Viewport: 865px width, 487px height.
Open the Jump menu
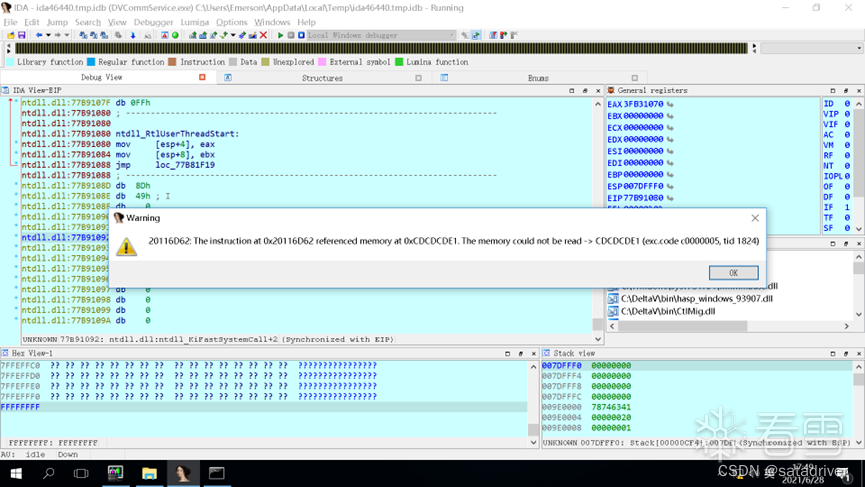click(x=57, y=22)
